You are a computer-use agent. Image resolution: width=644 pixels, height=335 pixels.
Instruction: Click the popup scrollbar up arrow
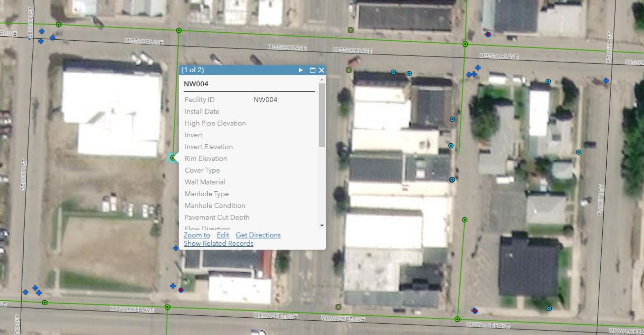point(322,79)
